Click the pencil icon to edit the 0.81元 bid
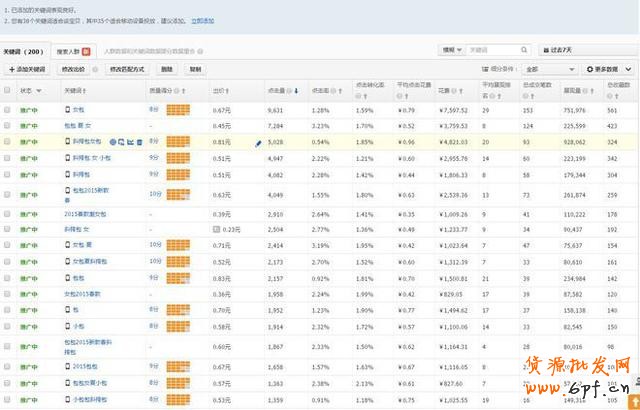Image resolution: width=640 pixels, height=410 pixels. click(258, 143)
